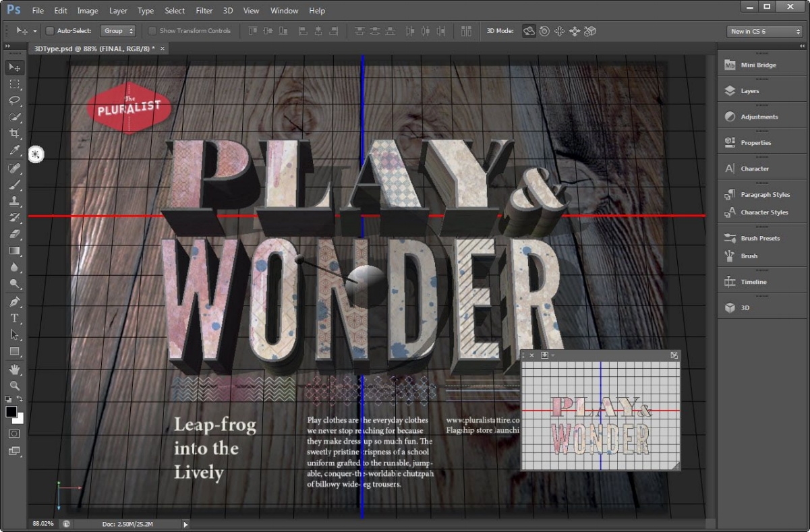Open the Group auto-select dropdown
810x532 pixels.
coord(118,31)
